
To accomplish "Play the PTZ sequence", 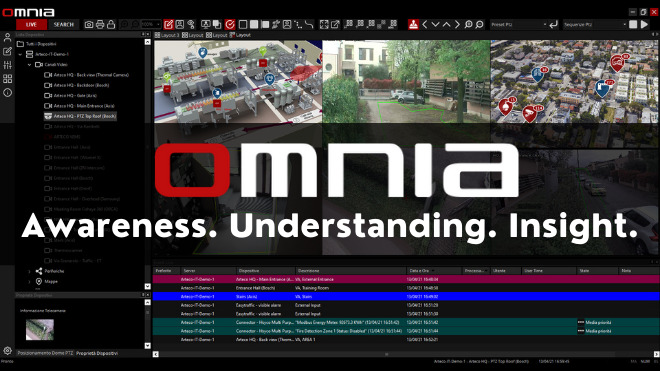I will click(644, 24).
